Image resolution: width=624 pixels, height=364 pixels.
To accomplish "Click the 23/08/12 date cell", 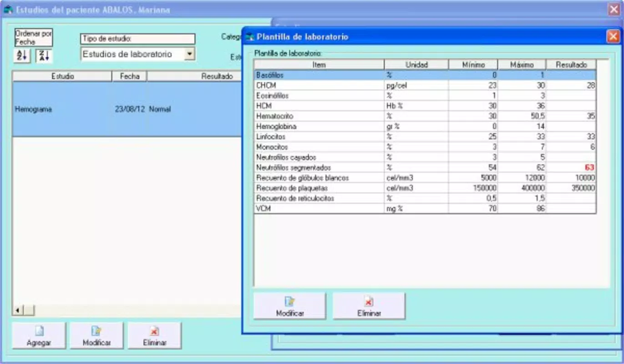I will tap(130, 109).
